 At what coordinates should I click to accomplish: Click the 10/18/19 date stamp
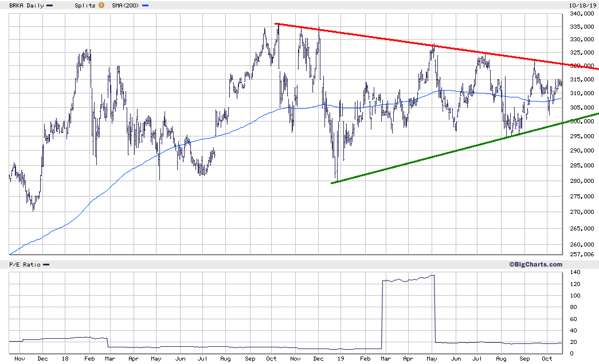click(x=582, y=6)
